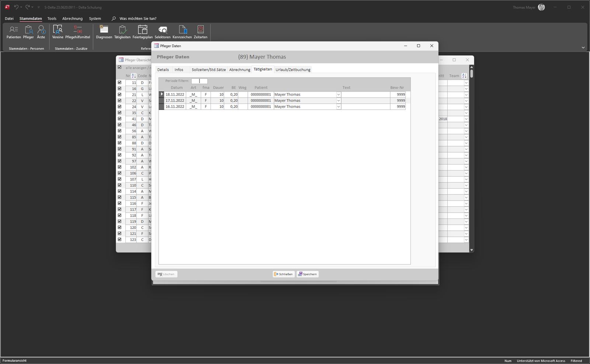Expand patient dropdown in the 18.11.2022 row
The width and height of the screenshot is (590, 364).
tap(338, 95)
